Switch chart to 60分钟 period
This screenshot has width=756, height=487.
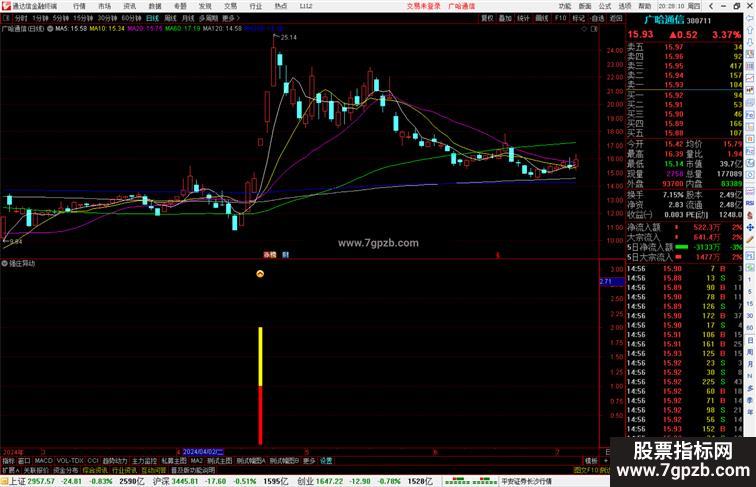tap(131, 18)
